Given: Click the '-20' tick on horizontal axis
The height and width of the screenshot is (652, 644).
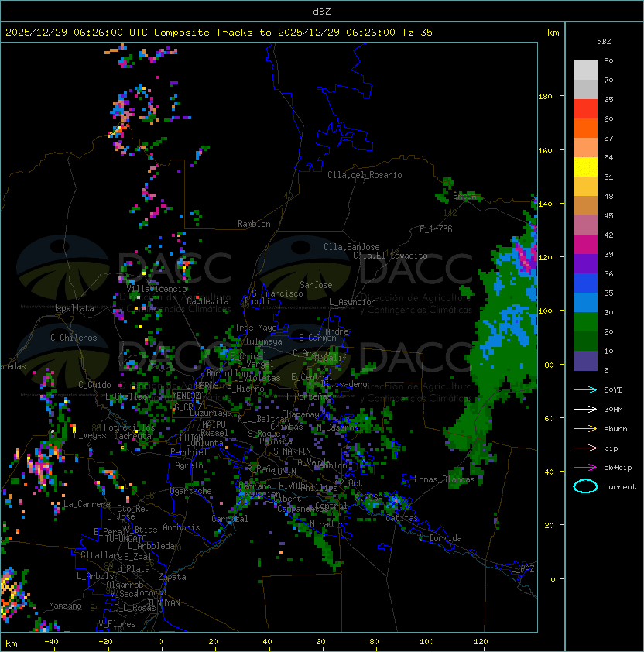Looking at the screenshot, I should click(x=105, y=641).
